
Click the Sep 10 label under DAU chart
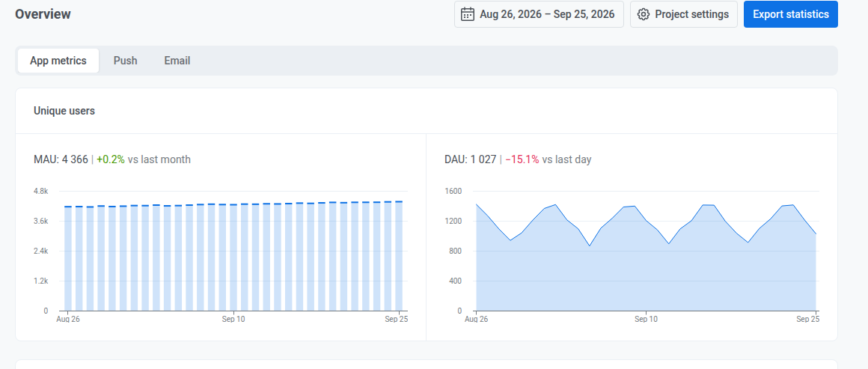pos(646,319)
